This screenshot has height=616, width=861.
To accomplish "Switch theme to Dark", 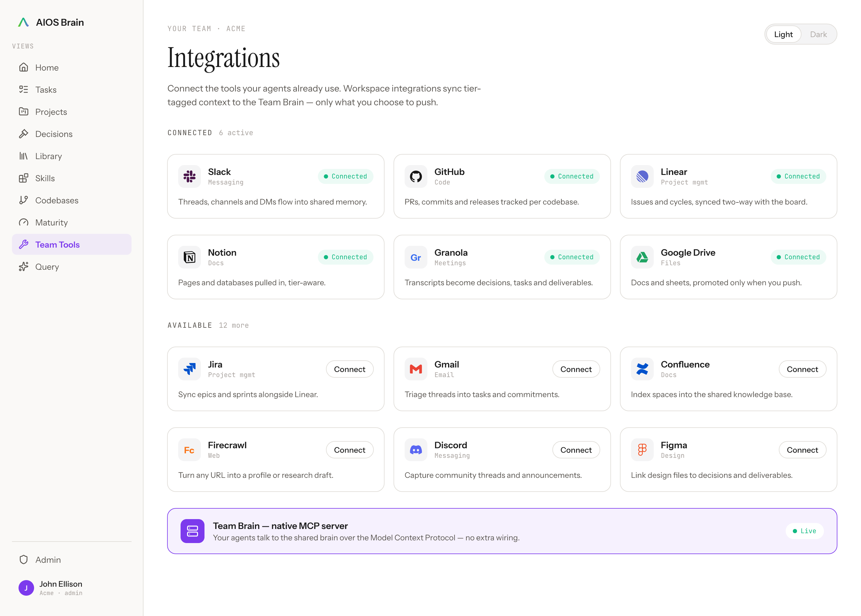I will pos(818,34).
